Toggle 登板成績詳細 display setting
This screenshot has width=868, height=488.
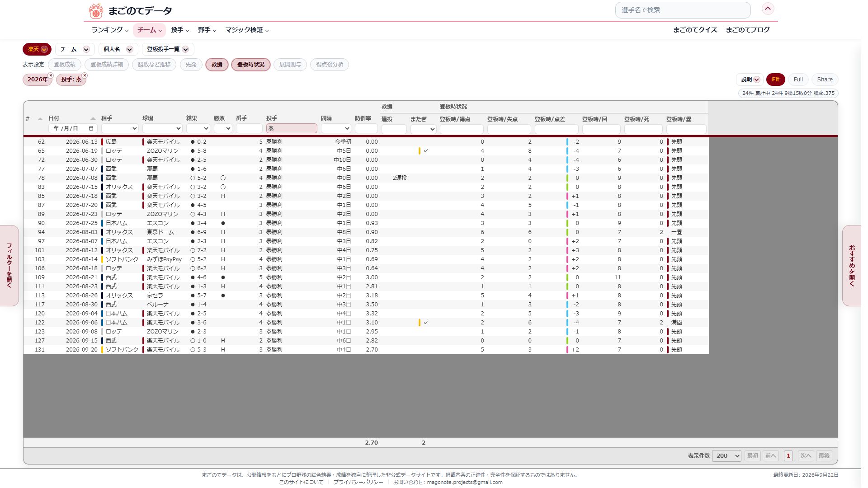pos(107,65)
